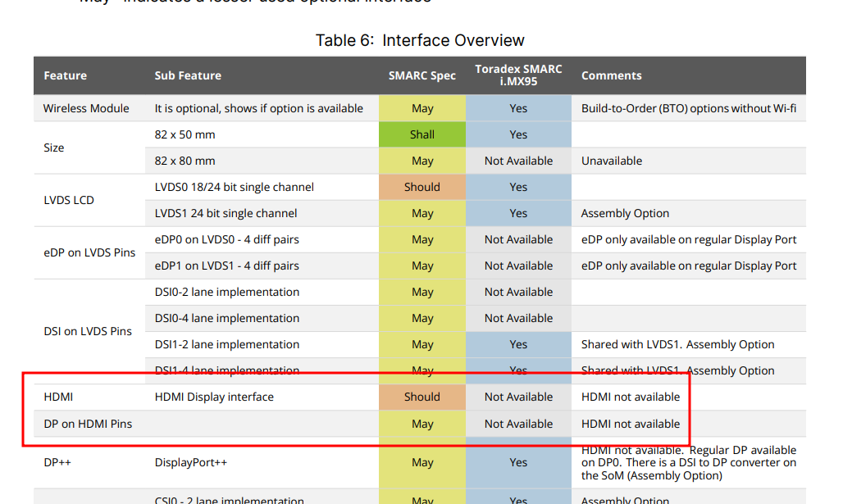Click the DP on HDMI Pins cell
The height and width of the screenshot is (504, 843).
[88, 424]
